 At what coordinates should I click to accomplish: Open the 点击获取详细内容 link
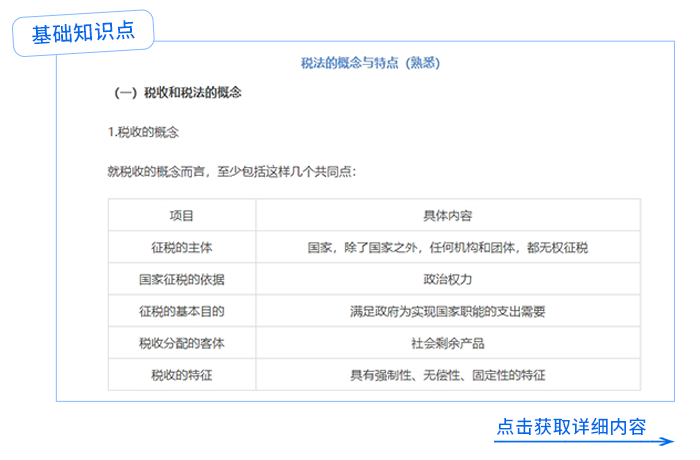click(x=571, y=426)
